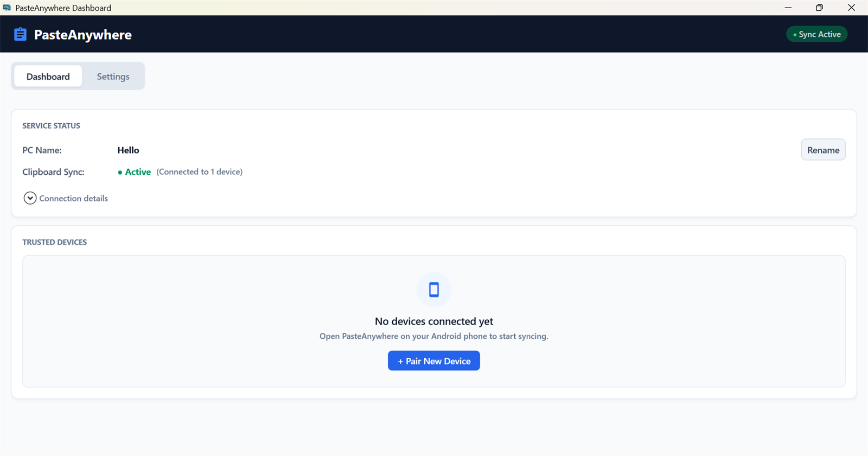The width and height of the screenshot is (868, 456).
Task: Click the "PasteAnywhere Dashboard" window title
Action: pos(63,8)
